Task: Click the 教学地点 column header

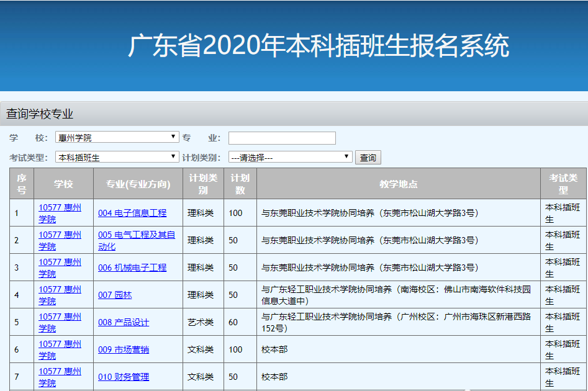Action: (398, 184)
